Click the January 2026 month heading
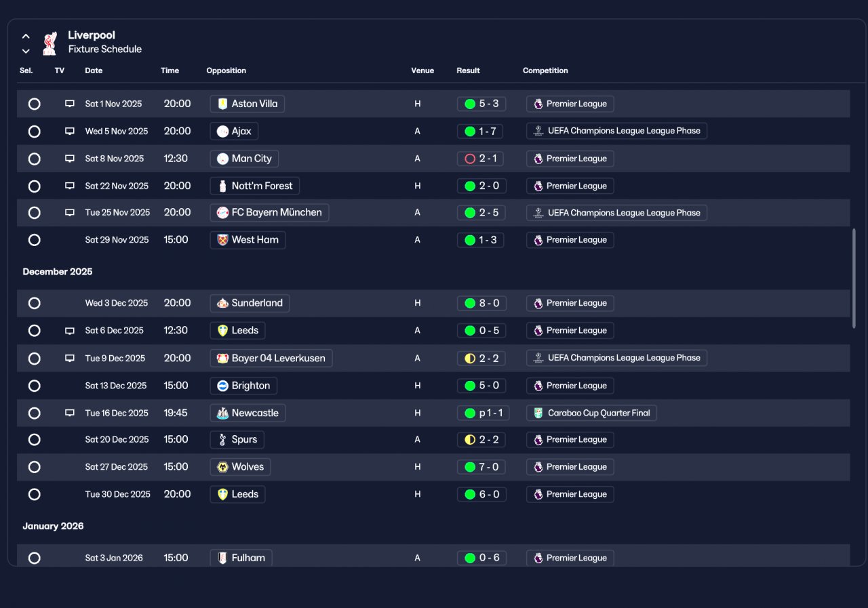The height and width of the screenshot is (608, 868). click(53, 526)
